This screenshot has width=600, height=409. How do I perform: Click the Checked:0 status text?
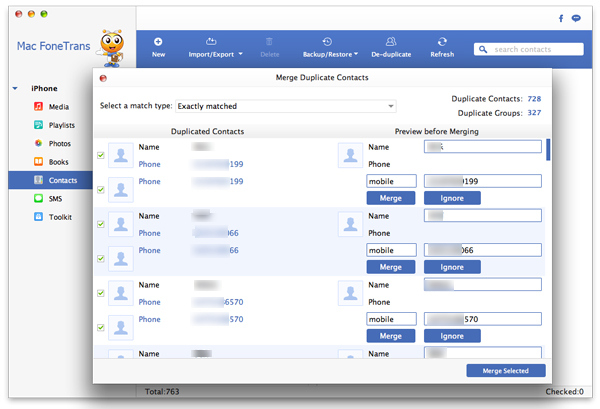[x=564, y=391]
